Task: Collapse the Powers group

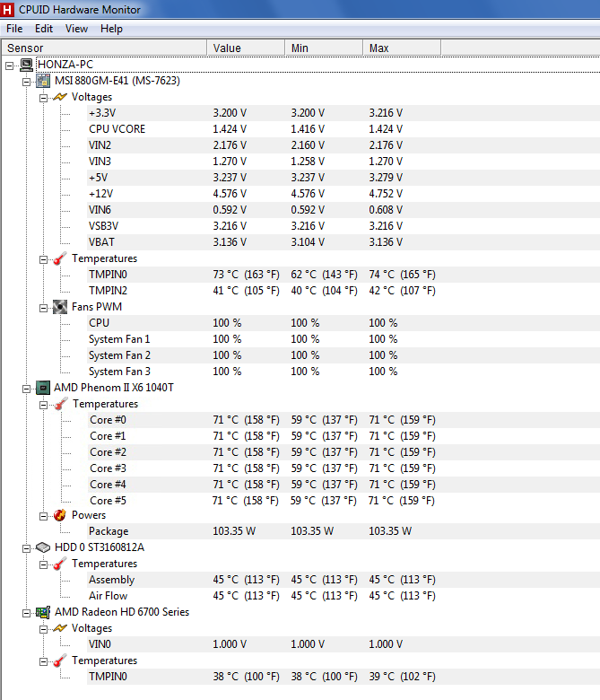Action: (43, 517)
